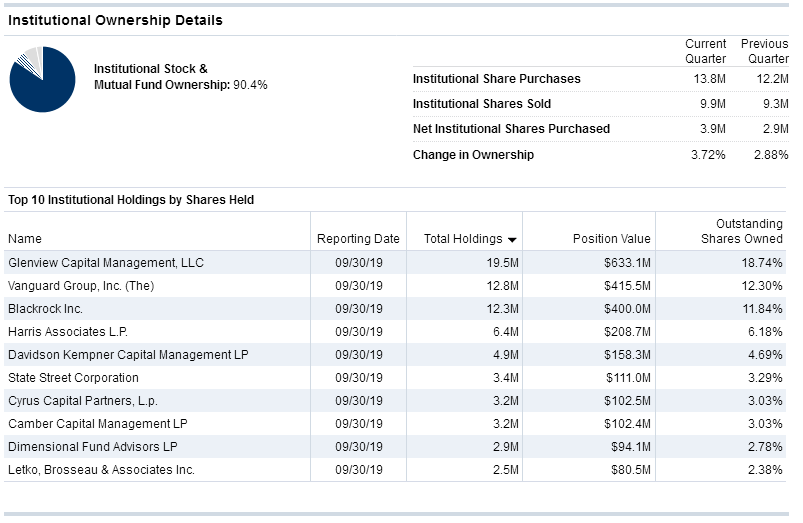Click Letko Brosseau's 09/30/19 reporting date
Image resolution: width=803 pixels, height=523 pixels.
pyautogui.click(x=358, y=470)
